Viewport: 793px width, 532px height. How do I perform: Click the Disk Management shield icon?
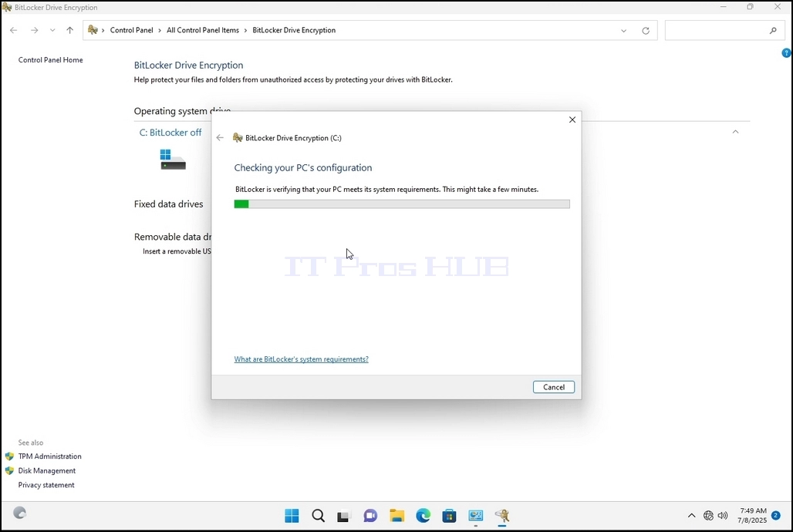point(9,470)
